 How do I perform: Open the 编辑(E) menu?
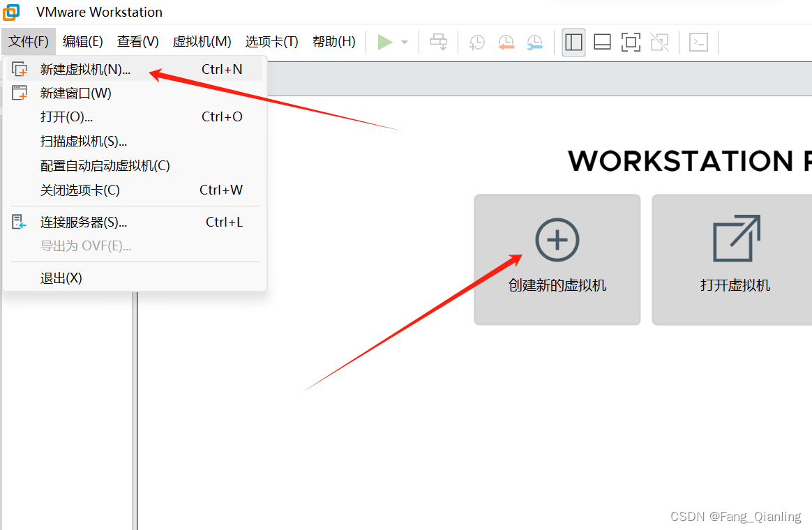pyautogui.click(x=83, y=41)
